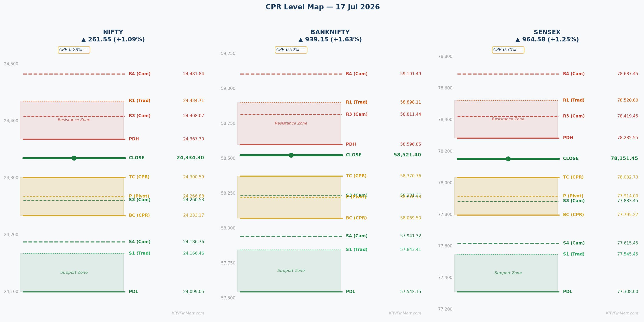Click the CPR 0.52% badge
644x322 pixels.
[x=291, y=50]
